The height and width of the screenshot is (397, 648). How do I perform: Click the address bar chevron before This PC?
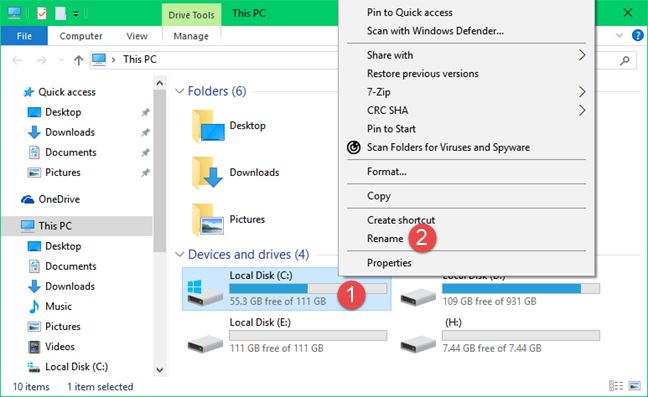pyautogui.click(x=113, y=60)
